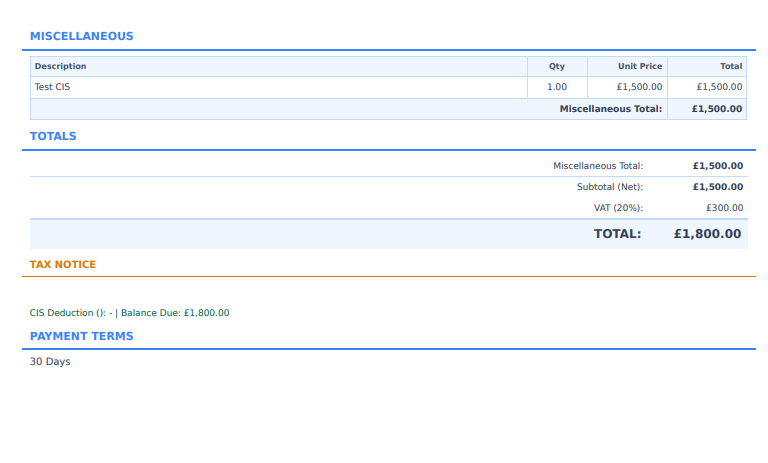Click the 'Test CIS' description cell
This screenshot has height=463, width=768.
(279, 87)
